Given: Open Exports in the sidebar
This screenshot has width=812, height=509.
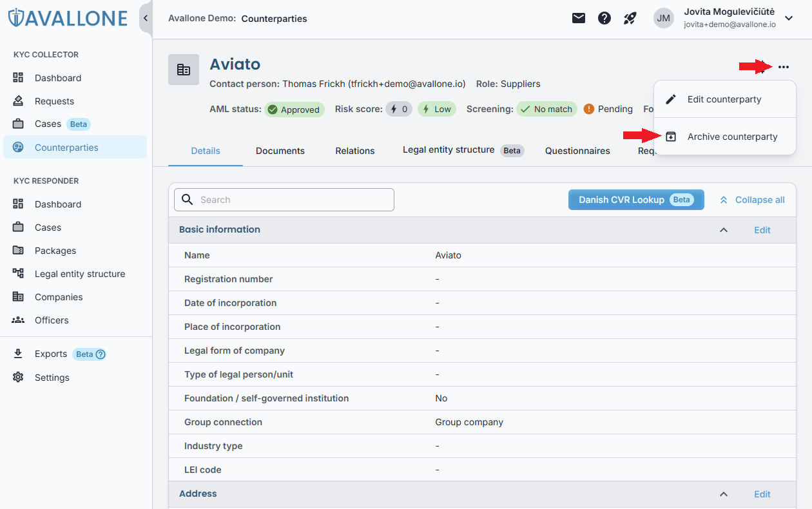Looking at the screenshot, I should coord(51,354).
